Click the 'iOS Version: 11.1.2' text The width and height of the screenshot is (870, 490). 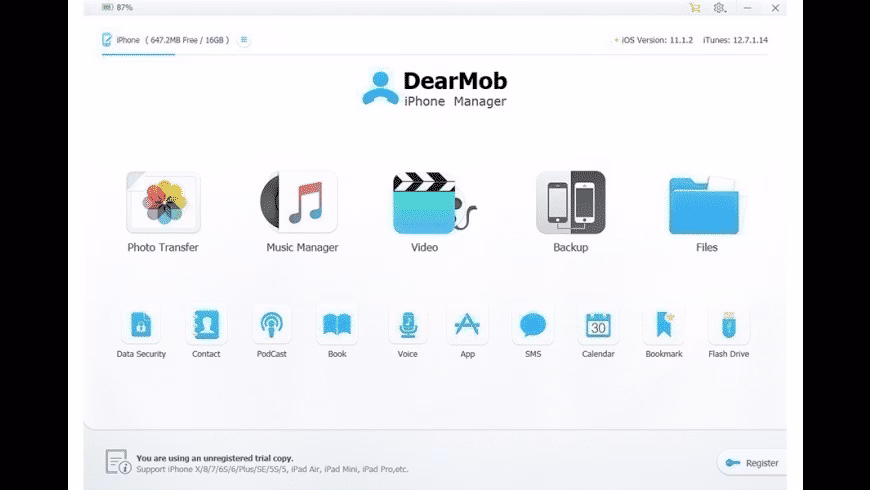tap(656, 40)
